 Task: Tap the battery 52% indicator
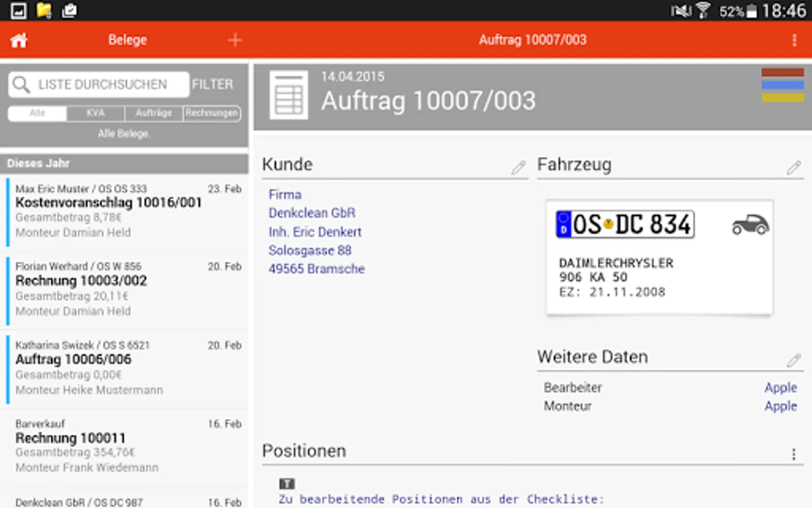coord(738,11)
